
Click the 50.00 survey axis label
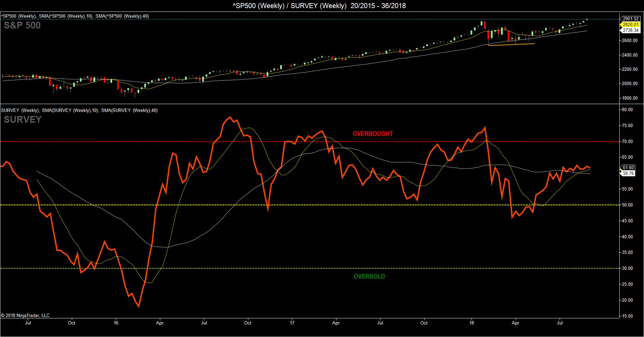click(x=628, y=205)
